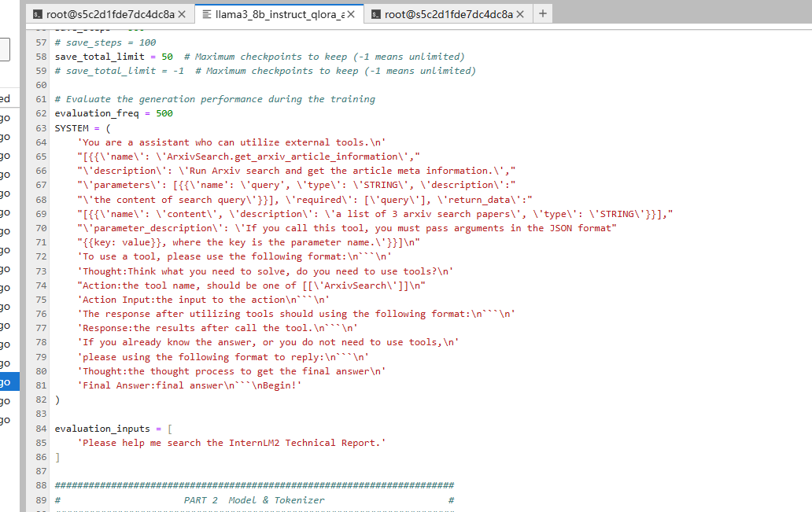Click the 'please using the following format to reply' line
Image resolution: width=812 pixels, height=512 pixels.
(x=223, y=357)
